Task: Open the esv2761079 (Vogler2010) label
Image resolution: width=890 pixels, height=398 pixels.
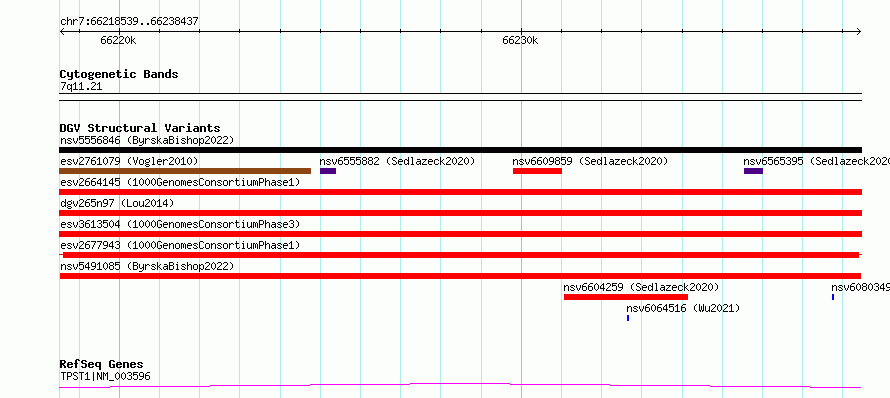Action: pos(129,161)
